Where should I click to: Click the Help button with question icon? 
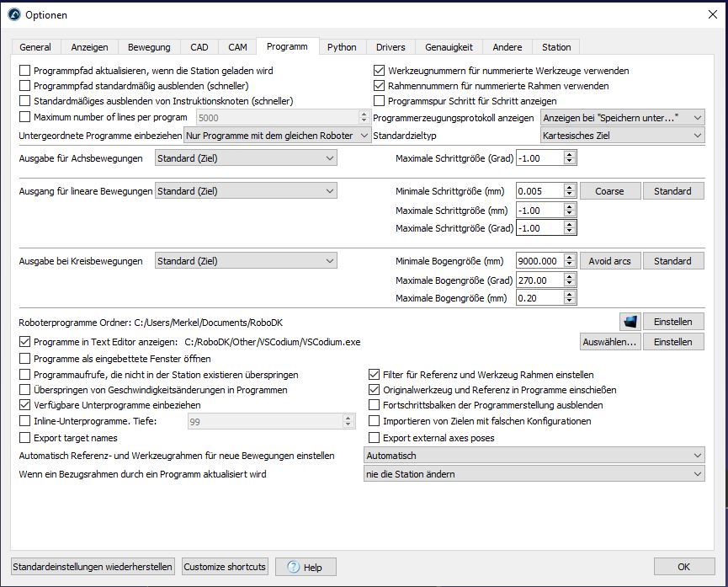pos(306,567)
